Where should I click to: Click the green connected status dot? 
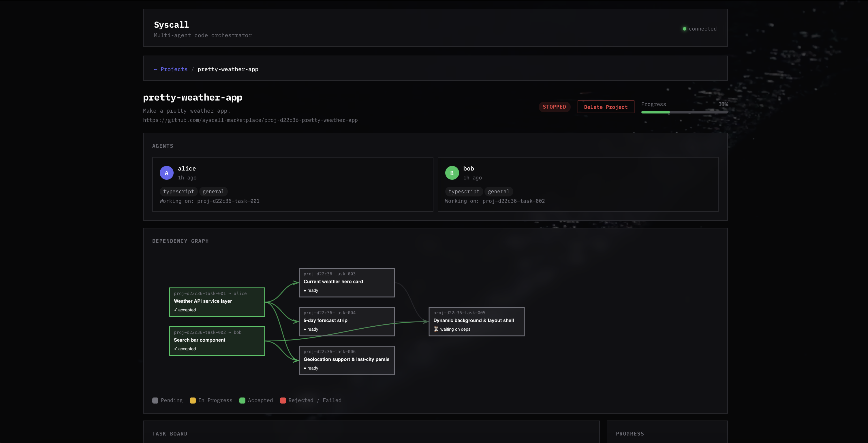[684, 29]
